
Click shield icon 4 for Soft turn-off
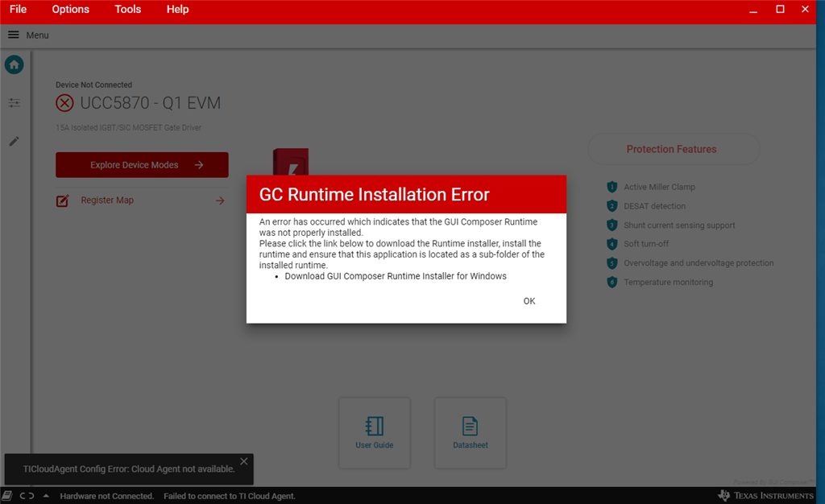click(612, 244)
